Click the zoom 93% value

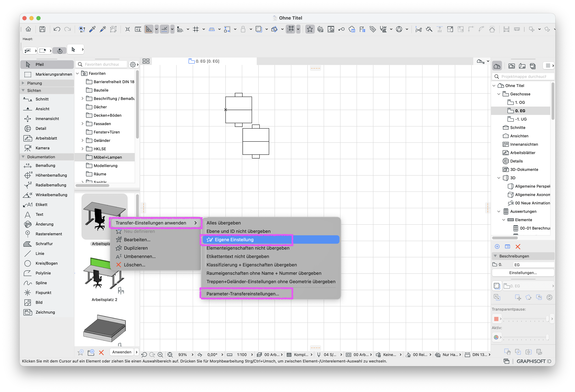tap(183, 355)
